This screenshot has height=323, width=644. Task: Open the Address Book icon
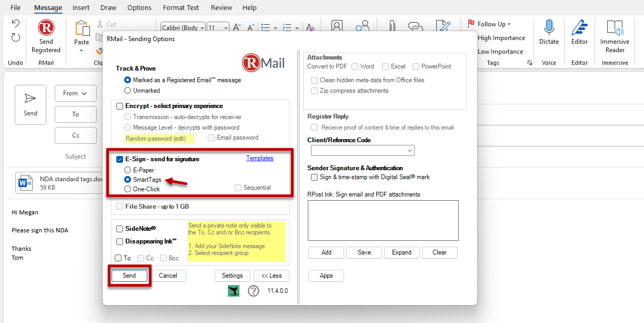point(337,27)
